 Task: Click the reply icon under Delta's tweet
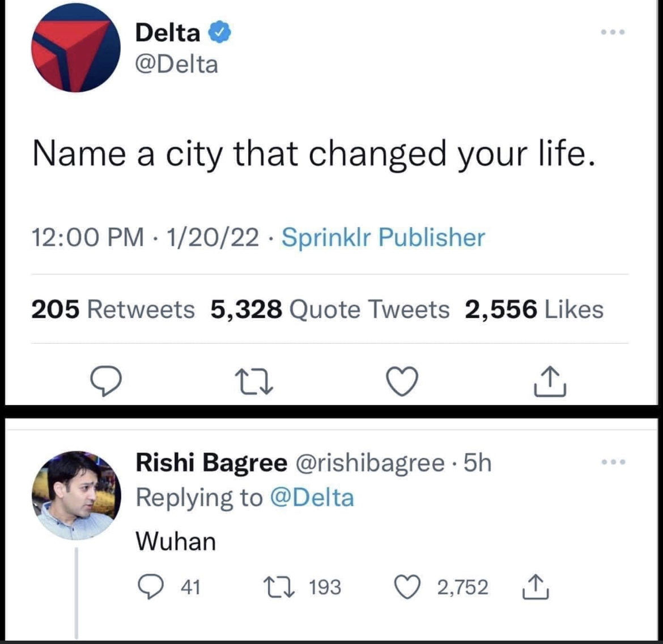[x=106, y=381]
